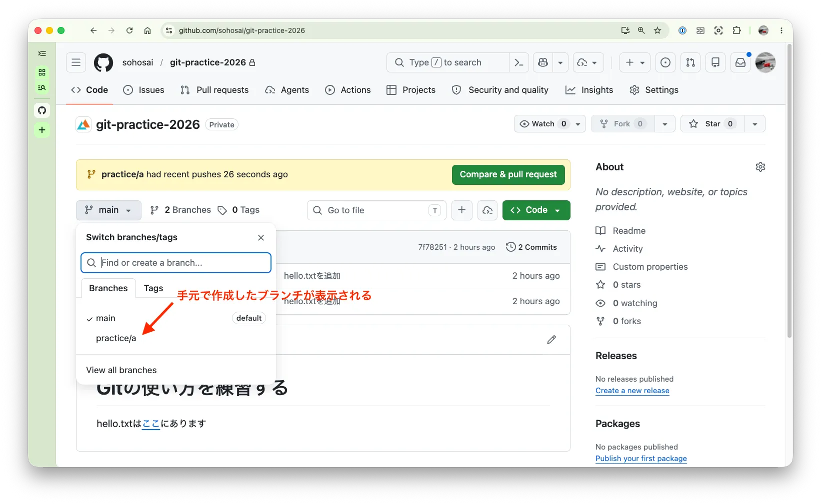Open the repositories icon in the header

(x=715, y=62)
